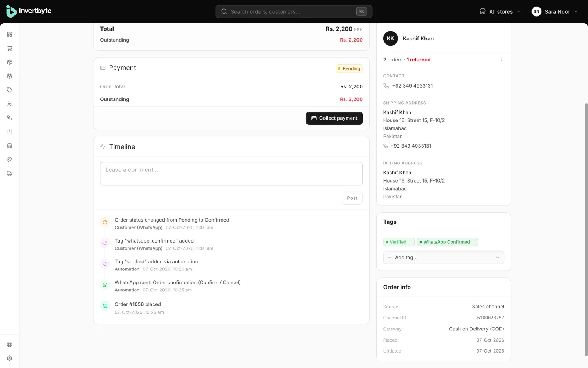This screenshot has width=588, height=368.
Task: Open the dashboard grid icon in sidebar
Action: pyautogui.click(x=10, y=34)
